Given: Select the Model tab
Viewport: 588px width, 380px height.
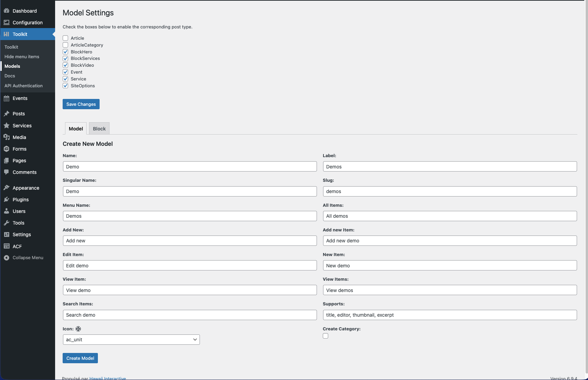Looking at the screenshot, I should pyautogui.click(x=76, y=129).
